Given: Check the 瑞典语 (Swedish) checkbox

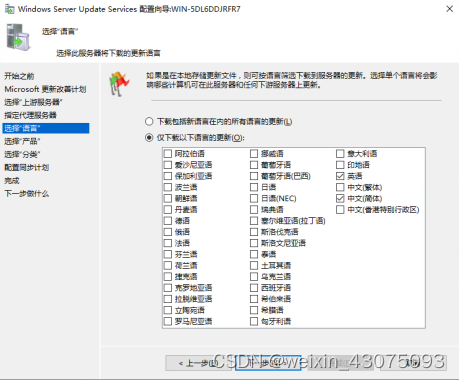Looking at the screenshot, I should [254, 210].
